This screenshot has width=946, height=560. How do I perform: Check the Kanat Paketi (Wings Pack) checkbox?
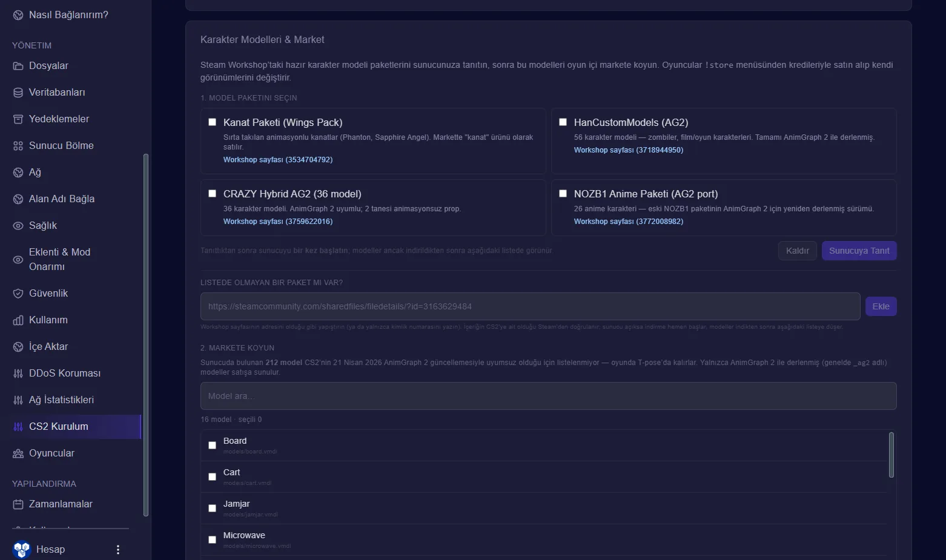pyautogui.click(x=212, y=122)
